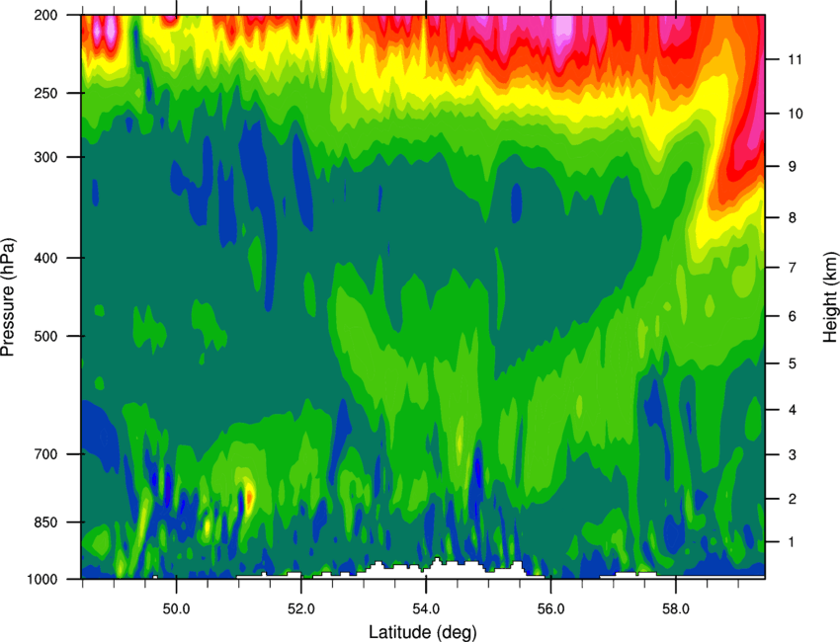Click the 2 km height label
The height and width of the screenshot is (642, 840).
(793, 499)
